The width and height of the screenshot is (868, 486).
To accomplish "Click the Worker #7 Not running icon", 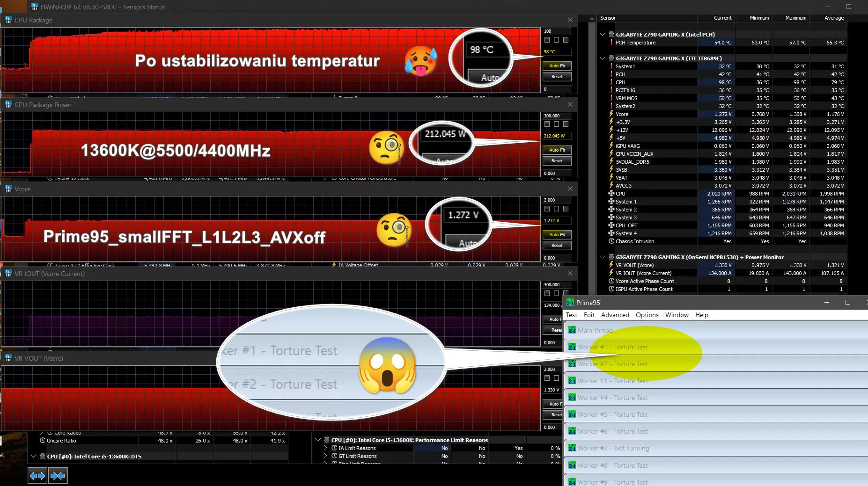I will point(572,448).
